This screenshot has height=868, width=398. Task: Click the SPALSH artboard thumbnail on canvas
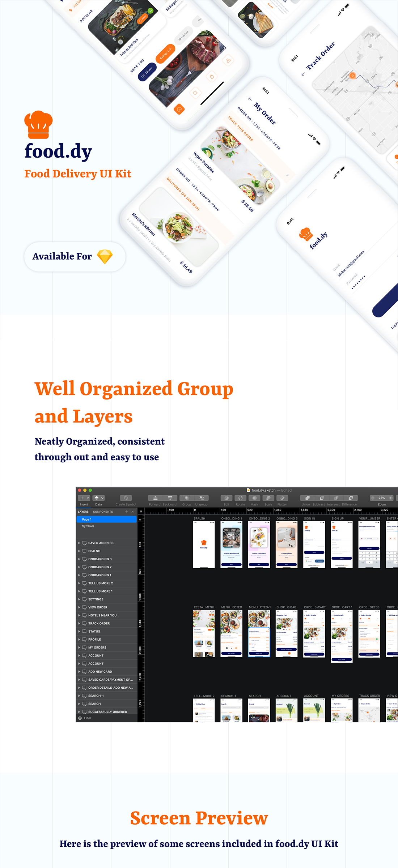204,545
